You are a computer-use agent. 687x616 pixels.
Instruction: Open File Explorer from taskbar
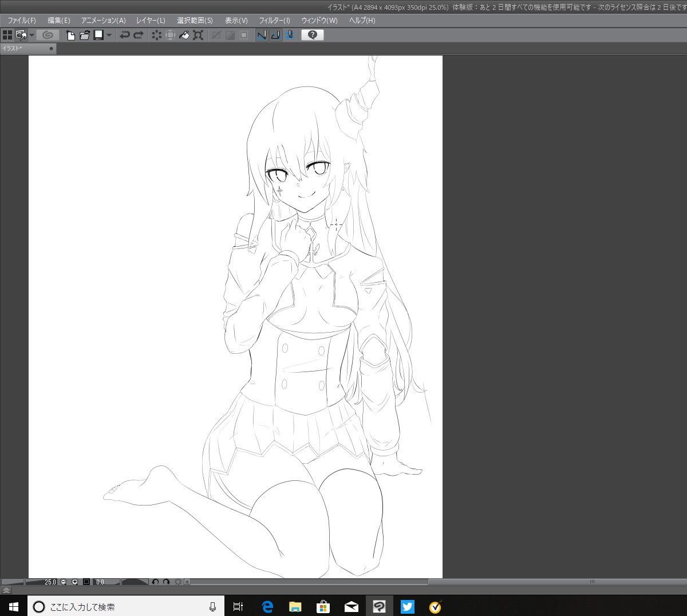[295, 607]
